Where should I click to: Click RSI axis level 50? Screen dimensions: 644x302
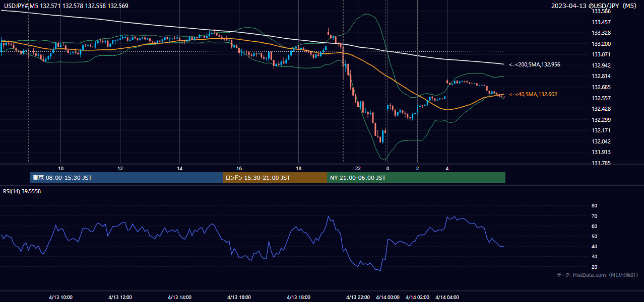[x=595, y=236]
